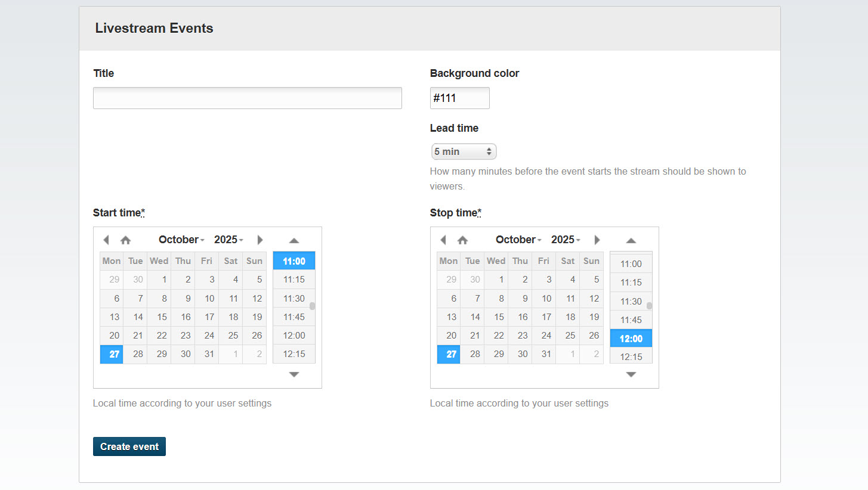Open the 2025 year dropdown in Stop time

tap(566, 240)
